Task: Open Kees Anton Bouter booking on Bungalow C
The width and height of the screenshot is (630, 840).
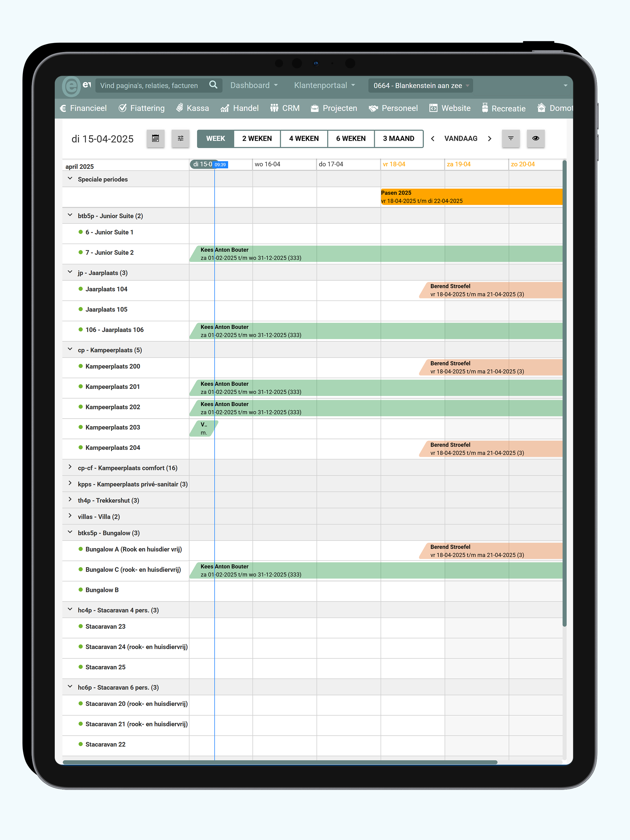Action: click(376, 570)
